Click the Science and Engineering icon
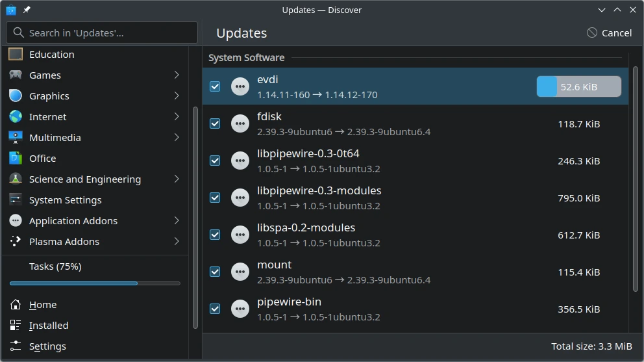The height and width of the screenshot is (362, 644). (x=16, y=179)
